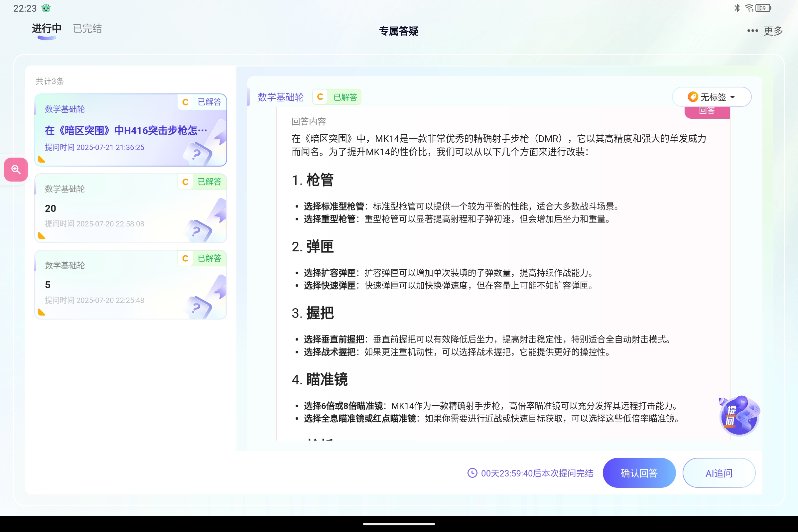Tap the green mascot icon in status bar
Viewport: 798px width, 532px height.
point(46,8)
